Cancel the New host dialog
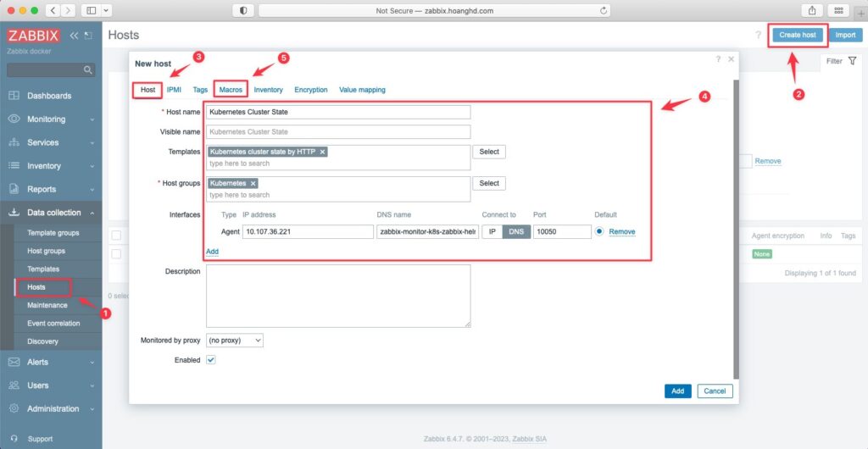The image size is (868, 449). click(x=715, y=391)
